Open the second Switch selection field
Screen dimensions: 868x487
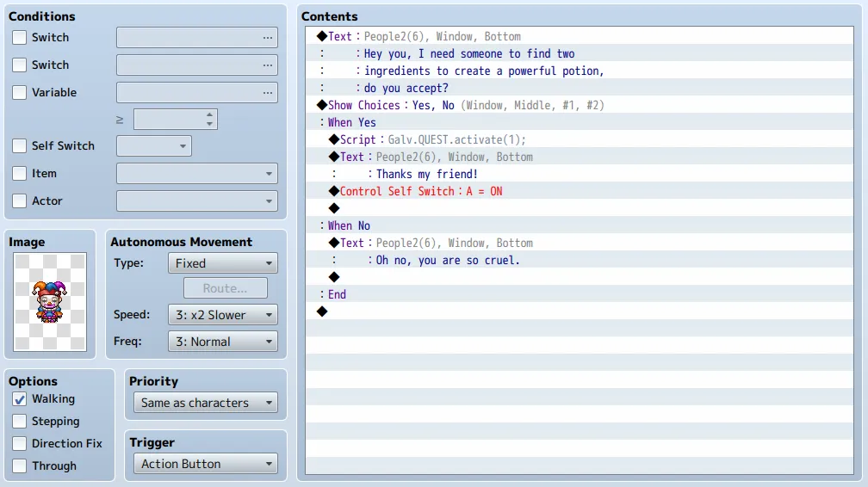[x=197, y=65]
